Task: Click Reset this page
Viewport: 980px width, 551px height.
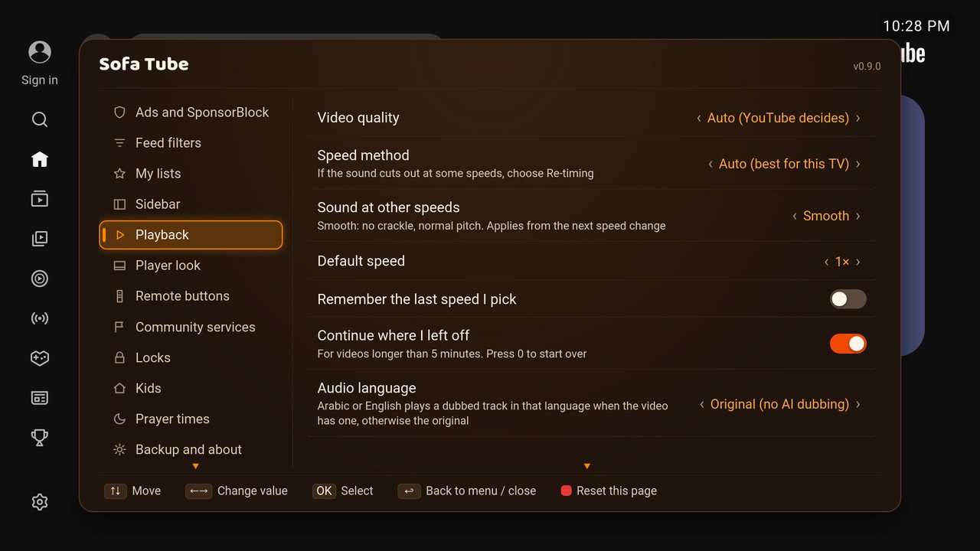Action: pyautogui.click(x=609, y=491)
